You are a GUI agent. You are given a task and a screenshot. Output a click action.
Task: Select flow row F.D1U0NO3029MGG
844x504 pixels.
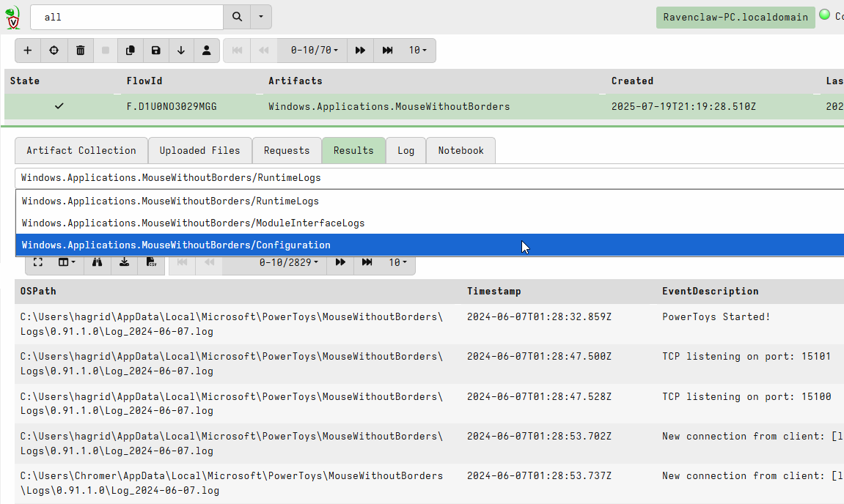tap(424, 106)
